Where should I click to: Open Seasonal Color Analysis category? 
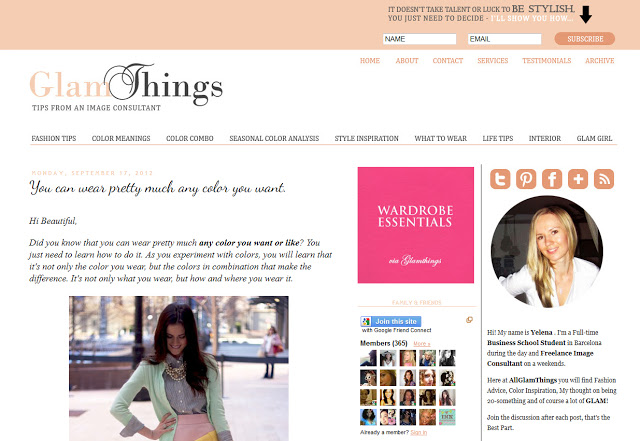[x=274, y=138]
